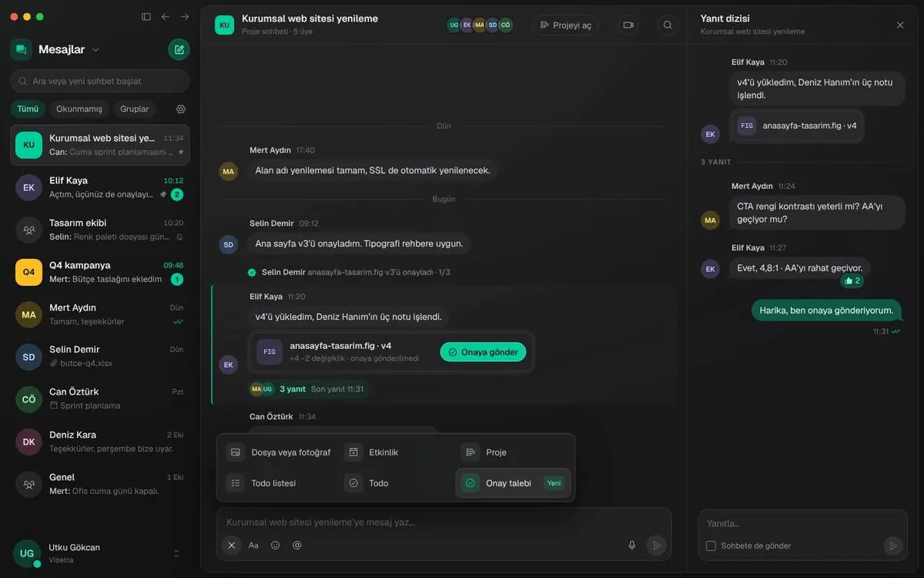Click 'Kurumsal web sitesi yenileme' chat title

[310, 18]
